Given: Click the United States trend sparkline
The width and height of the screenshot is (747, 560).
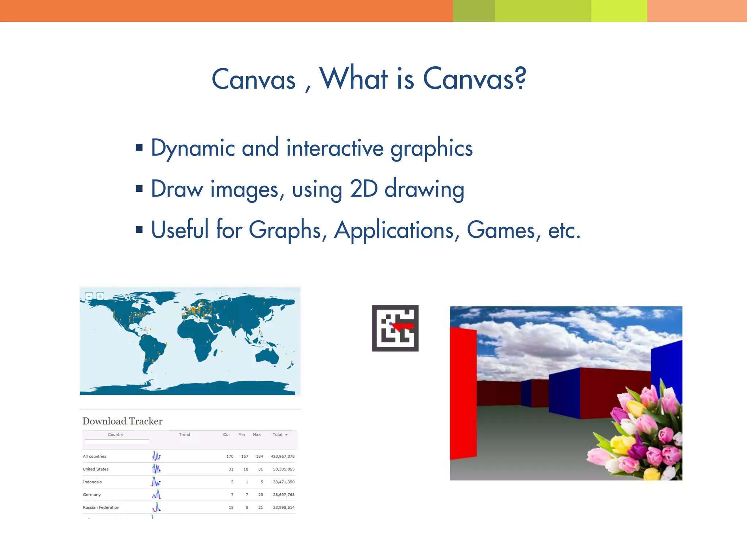Looking at the screenshot, I should (156, 469).
